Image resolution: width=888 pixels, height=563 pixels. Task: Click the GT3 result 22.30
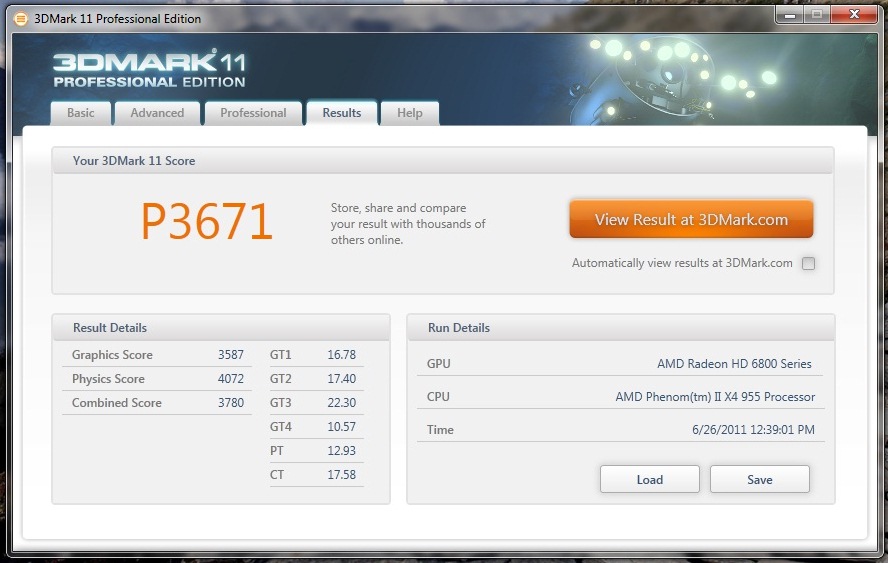pyautogui.click(x=341, y=403)
